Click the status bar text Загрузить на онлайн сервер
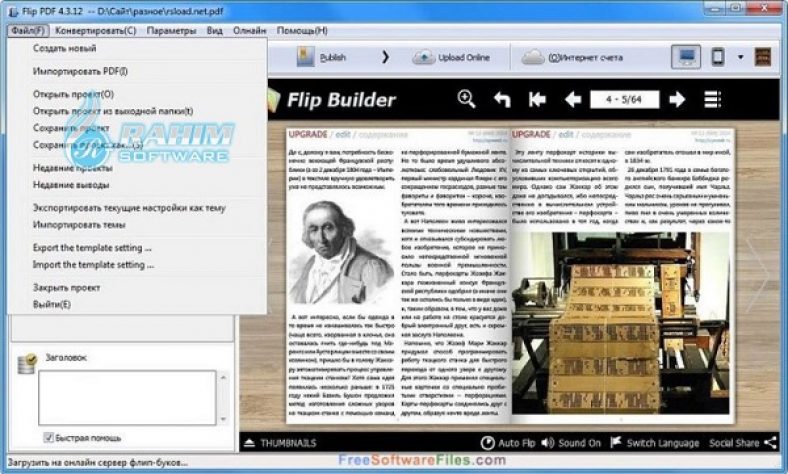The height and width of the screenshot is (474, 788). click(97, 462)
